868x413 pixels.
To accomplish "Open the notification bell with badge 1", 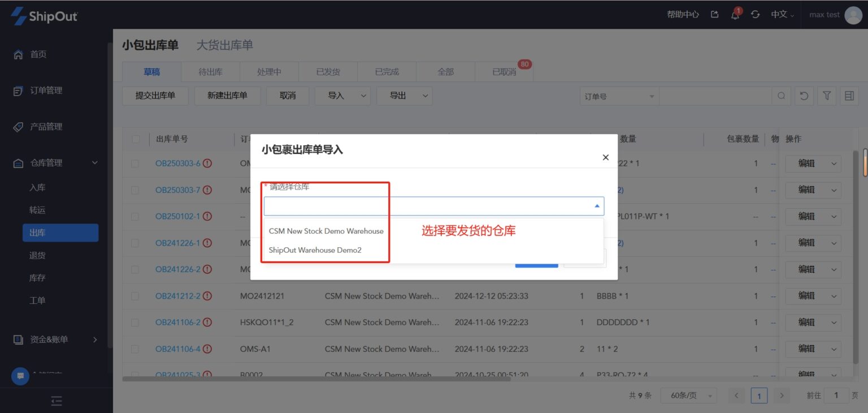I will pyautogui.click(x=735, y=15).
